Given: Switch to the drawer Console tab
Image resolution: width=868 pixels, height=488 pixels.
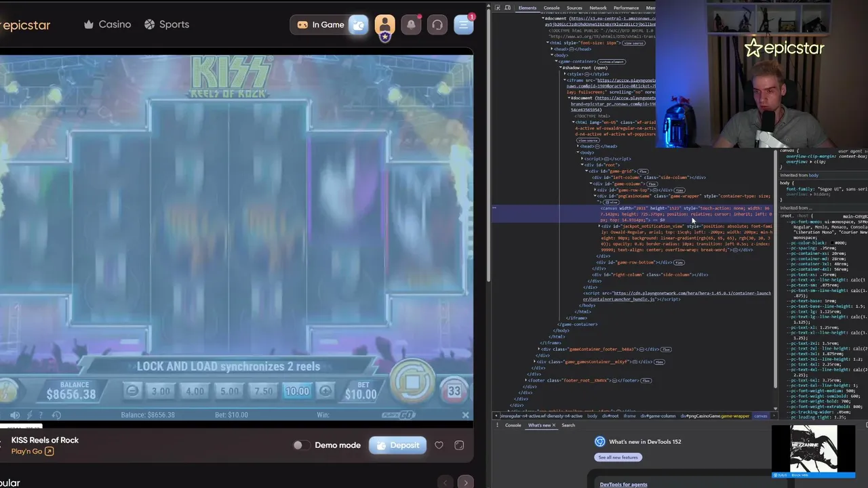Looking at the screenshot, I should coord(513,425).
